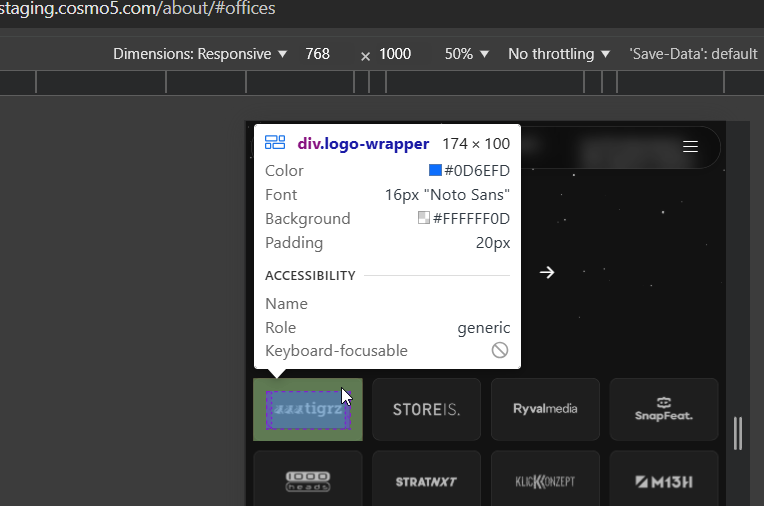Open the Dimensions: Responsive dropdown
The height and width of the screenshot is (506, 764).
click(200, 54)
